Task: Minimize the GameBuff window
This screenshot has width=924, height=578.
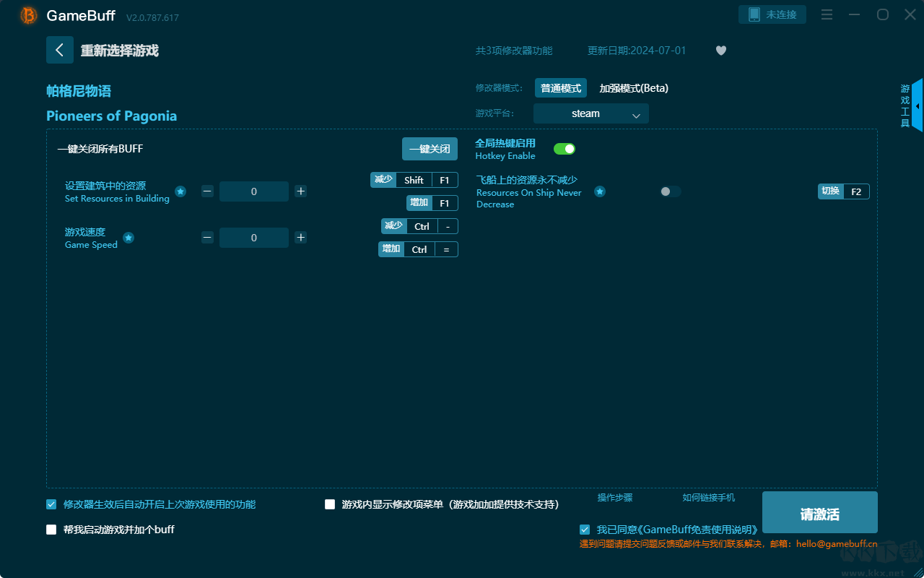Action: tap(855, 14)
